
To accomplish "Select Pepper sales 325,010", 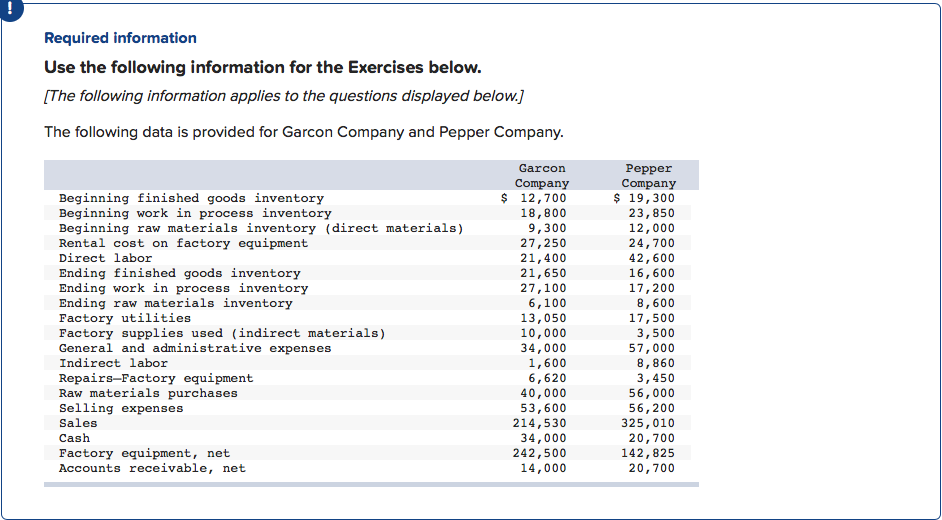I will (x=648, y=423).
